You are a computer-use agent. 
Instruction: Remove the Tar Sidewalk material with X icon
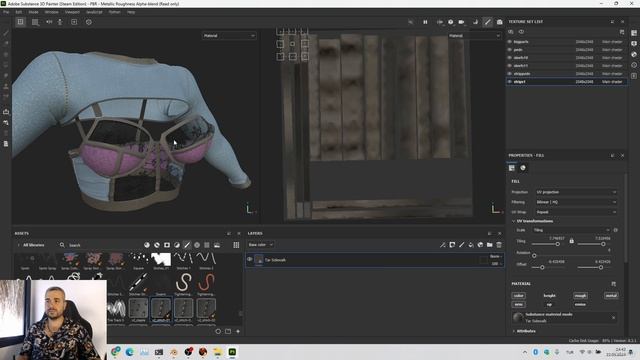613,318
